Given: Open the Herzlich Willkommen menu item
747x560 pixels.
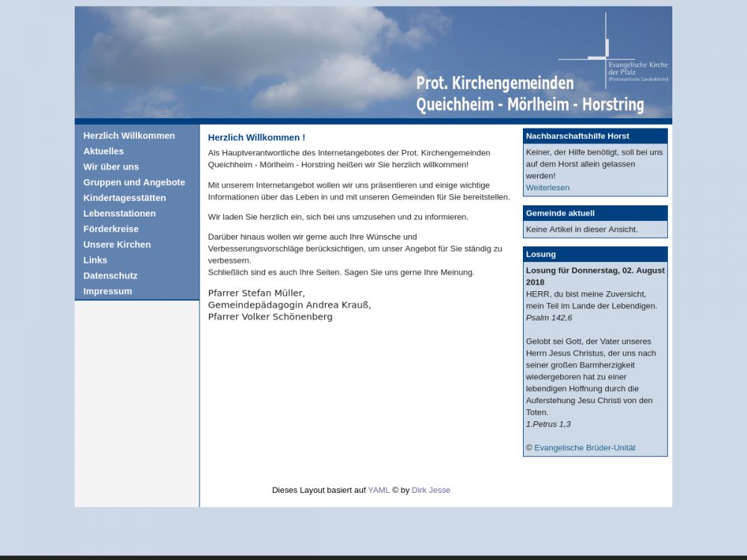Looking at the screenshot, I should click(129, 136).
